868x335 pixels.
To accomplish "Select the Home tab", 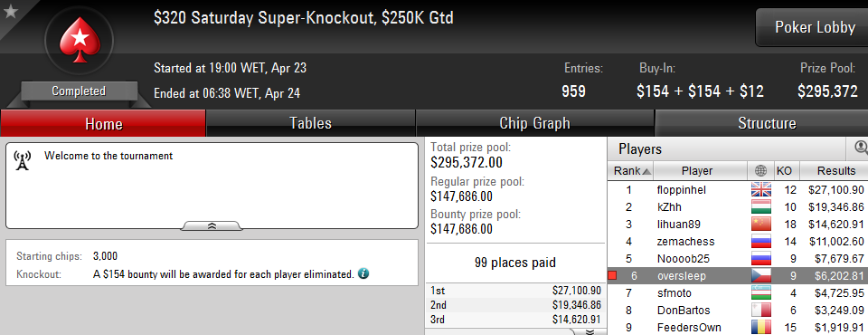I will pos(103,123).
